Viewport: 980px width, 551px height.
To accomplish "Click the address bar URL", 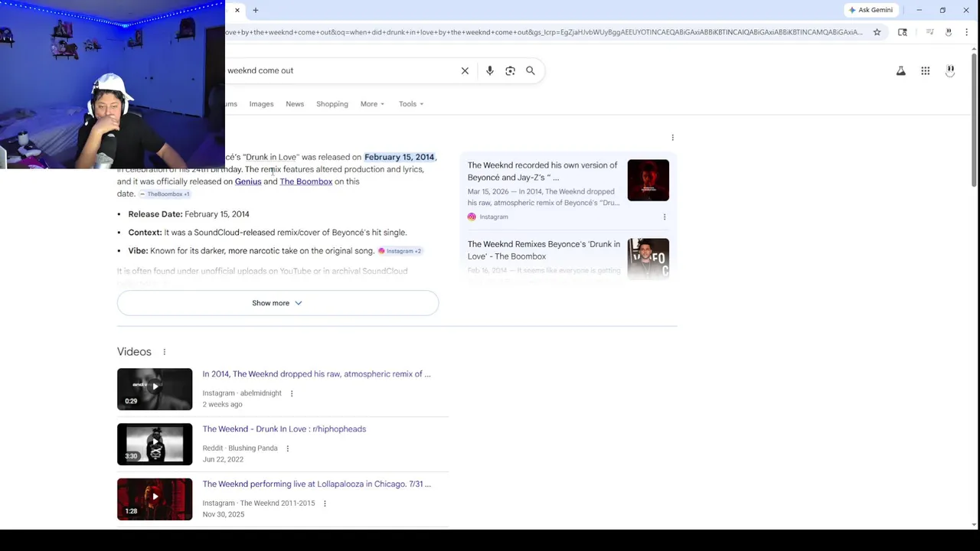I will (544, 32).
